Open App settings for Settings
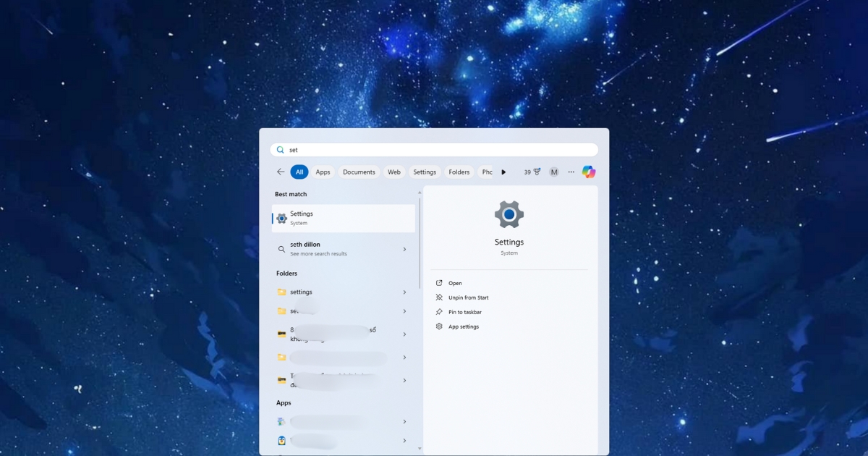 [463, 326]
